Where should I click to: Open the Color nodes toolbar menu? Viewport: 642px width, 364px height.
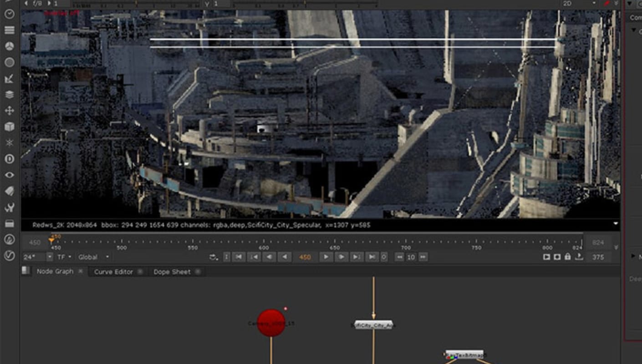point(9,46)
